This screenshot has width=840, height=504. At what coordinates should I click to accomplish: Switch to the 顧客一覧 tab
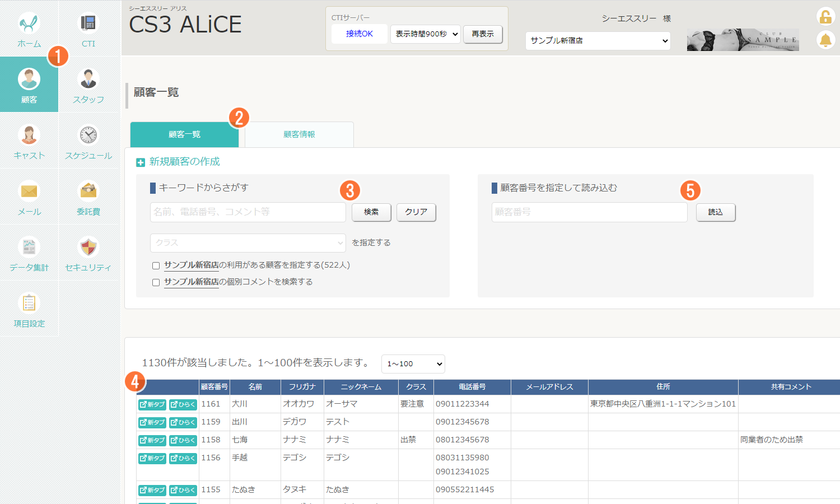(x=184, y=134)
